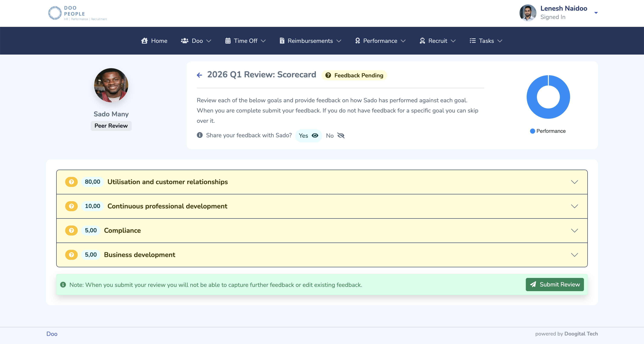Image resolution: width=644 pixels, height=344 pixels.
Task: Click the 10,00 weight badge
Action: pos(92,206)
